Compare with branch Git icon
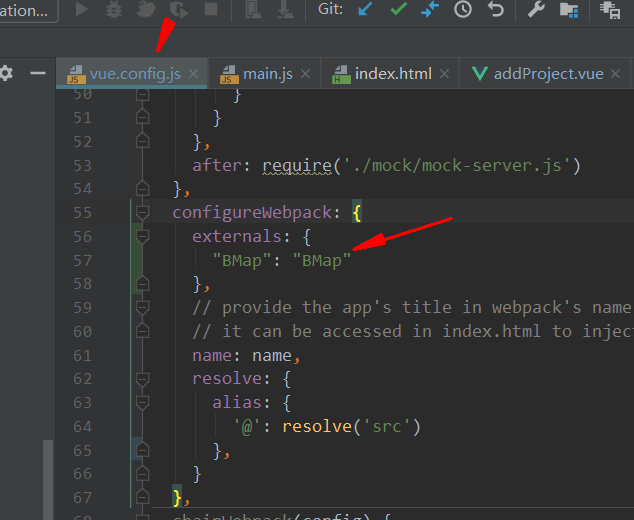 (x=430, y=9)
